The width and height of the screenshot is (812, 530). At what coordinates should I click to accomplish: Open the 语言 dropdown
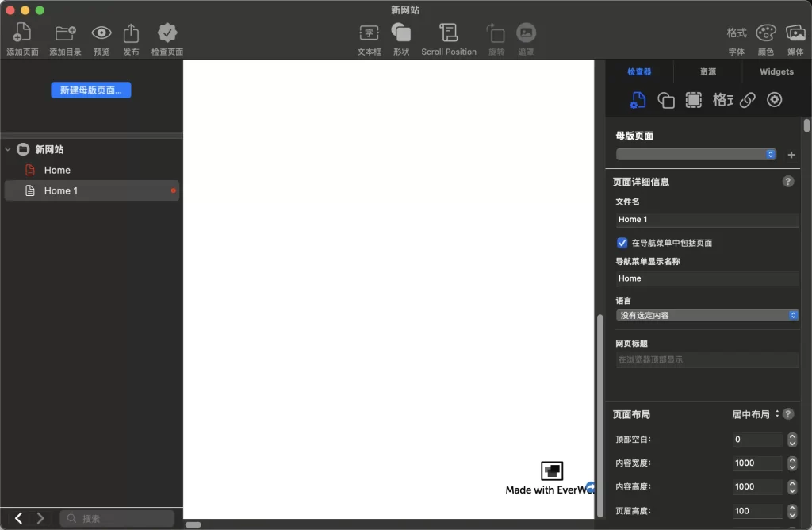pyautogui.click(x=707, y=315)
